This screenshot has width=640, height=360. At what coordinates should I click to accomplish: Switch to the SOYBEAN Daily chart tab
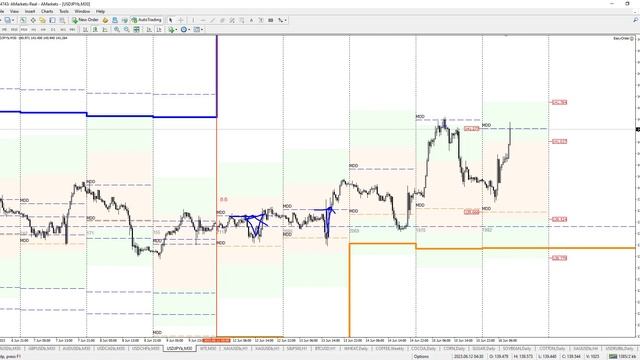pyautogui.click(x=517, y=349)
